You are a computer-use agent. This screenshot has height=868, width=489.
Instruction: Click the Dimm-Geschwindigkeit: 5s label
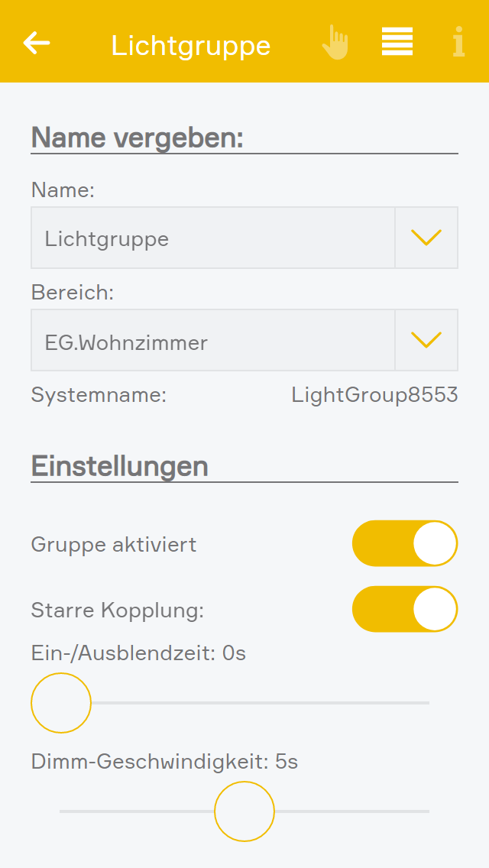tap(164, 762)
